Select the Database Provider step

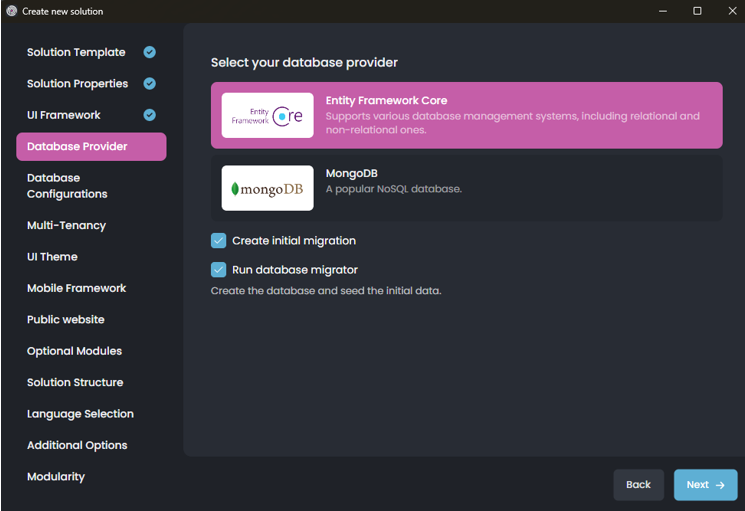coord(91,146)
